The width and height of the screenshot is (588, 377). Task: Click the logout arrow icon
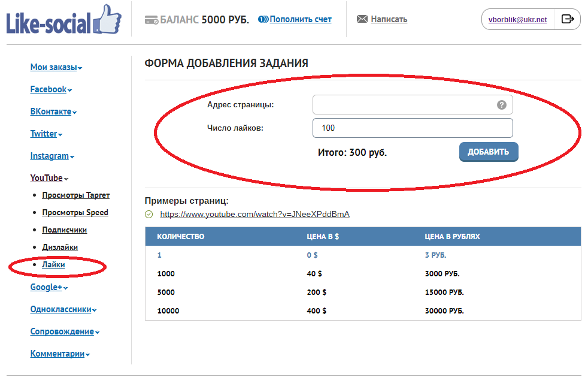click(x=568, y=19)
